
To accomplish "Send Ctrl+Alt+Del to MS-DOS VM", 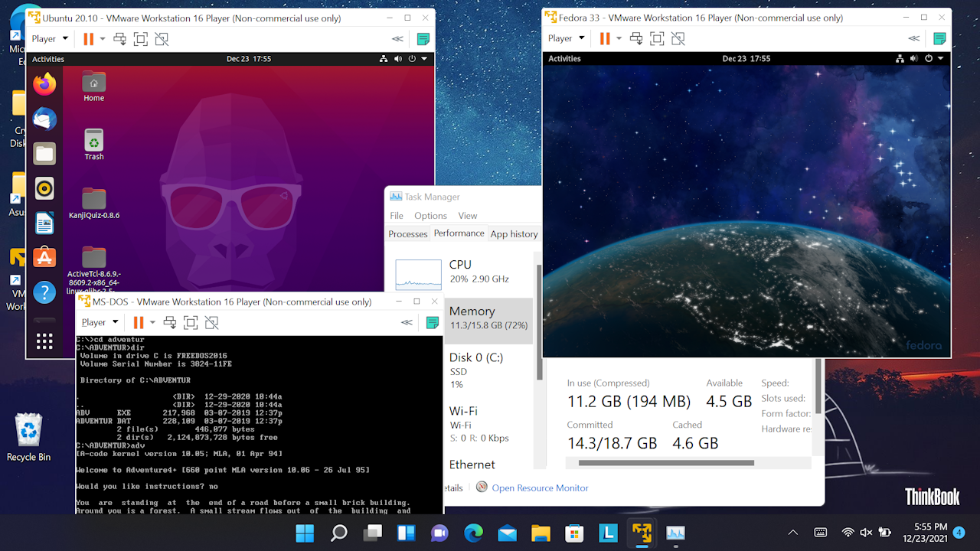I will click(170, 322).
